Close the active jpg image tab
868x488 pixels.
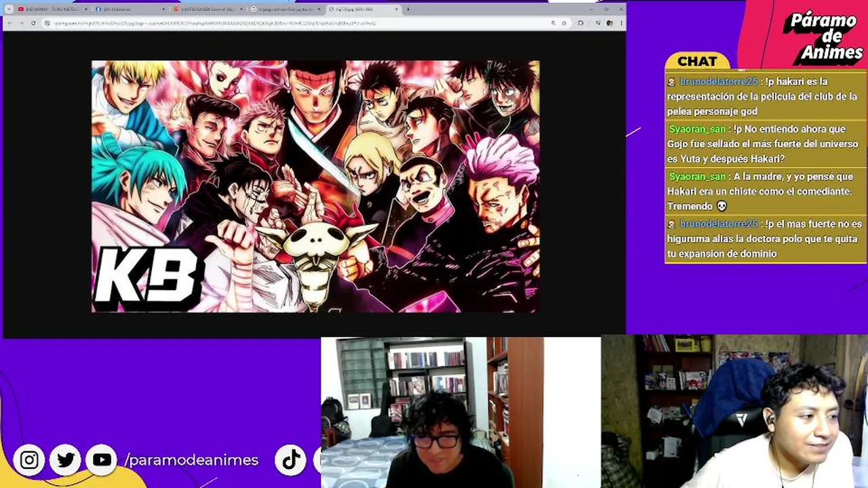397,9
